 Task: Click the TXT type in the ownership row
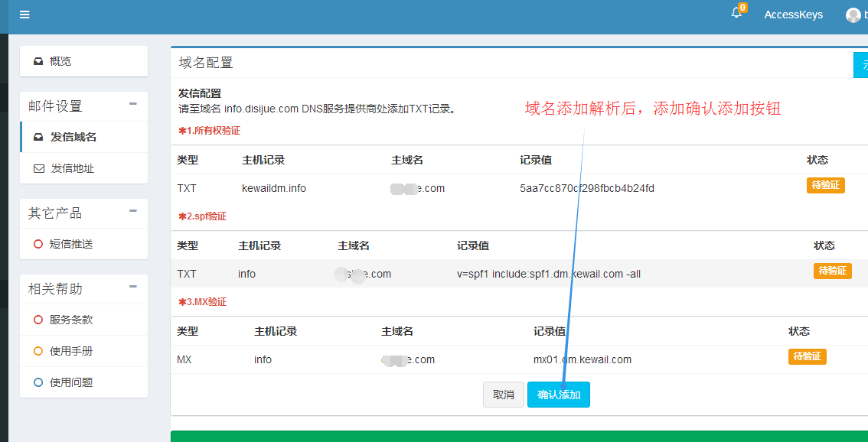pos(187,189)
